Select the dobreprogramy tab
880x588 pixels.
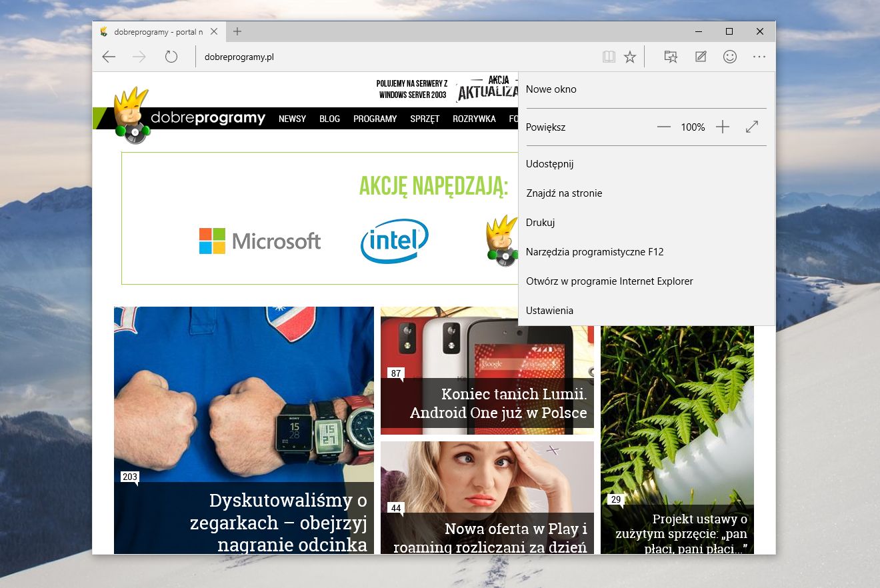tap(158, 31)
